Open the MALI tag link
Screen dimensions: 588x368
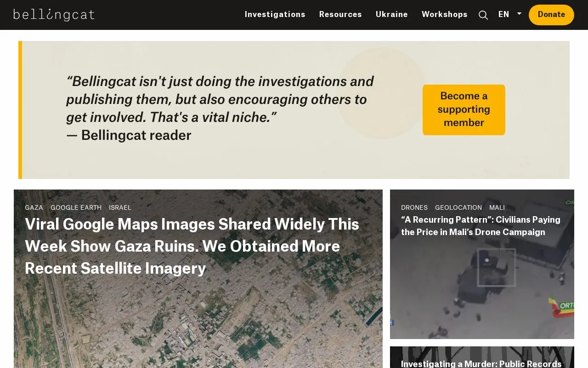coord(497,207)
